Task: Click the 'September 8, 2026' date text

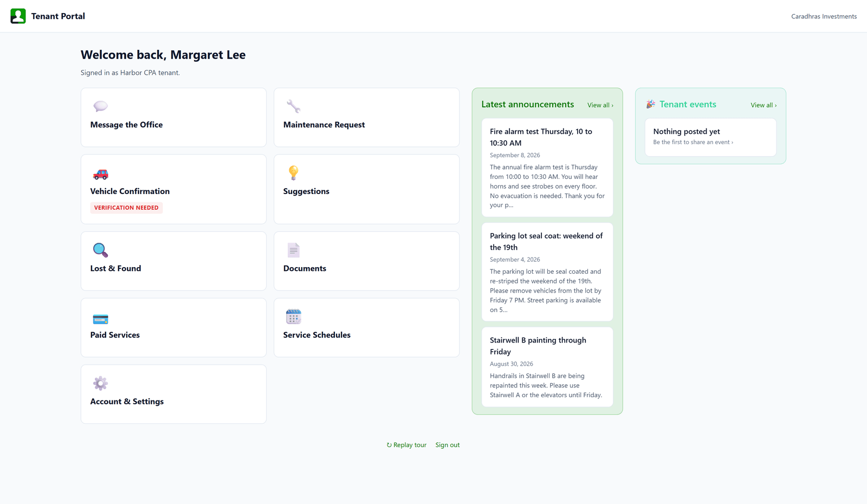Action: [x=515, y=155]
